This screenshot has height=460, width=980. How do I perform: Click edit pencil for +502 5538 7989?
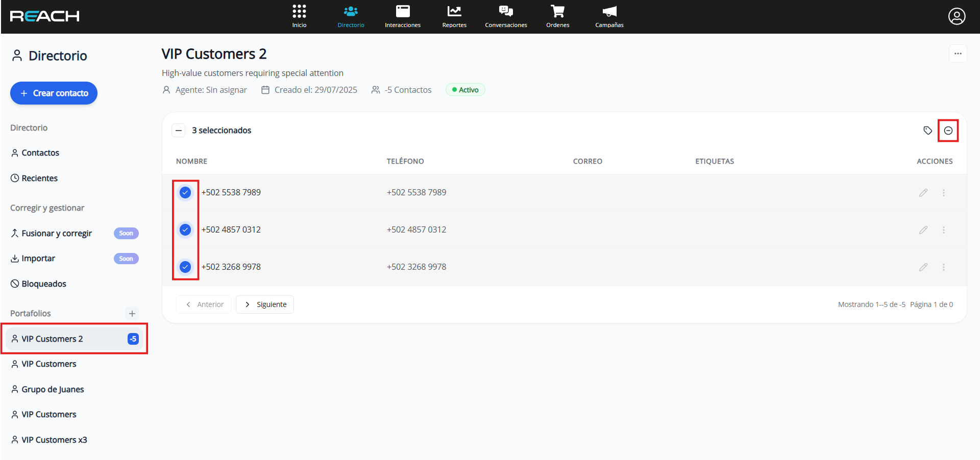[x=923, y=193]
